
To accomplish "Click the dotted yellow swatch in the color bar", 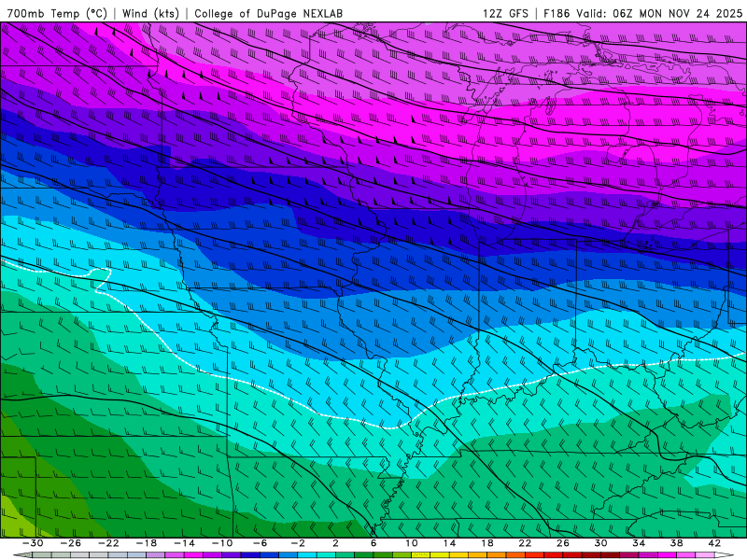I will tap(421, 555).
